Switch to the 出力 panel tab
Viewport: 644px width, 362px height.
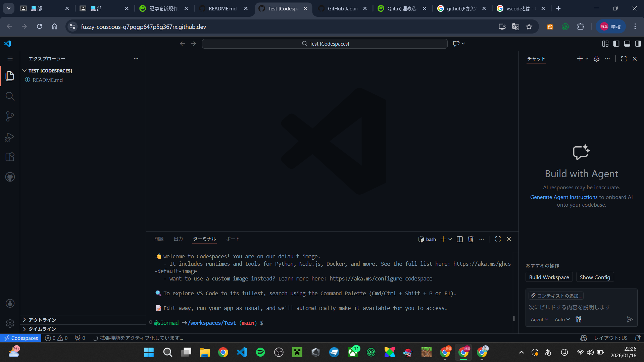178,239
